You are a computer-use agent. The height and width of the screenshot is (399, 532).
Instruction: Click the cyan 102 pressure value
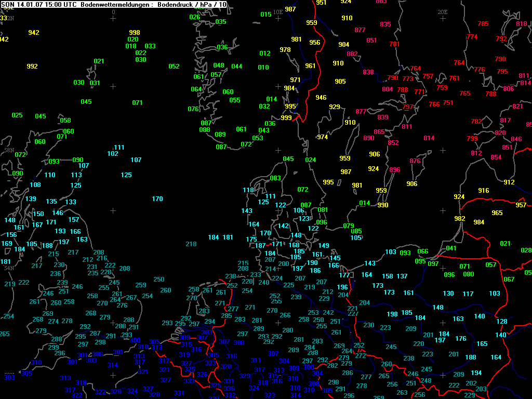click(x=113, y=154)
